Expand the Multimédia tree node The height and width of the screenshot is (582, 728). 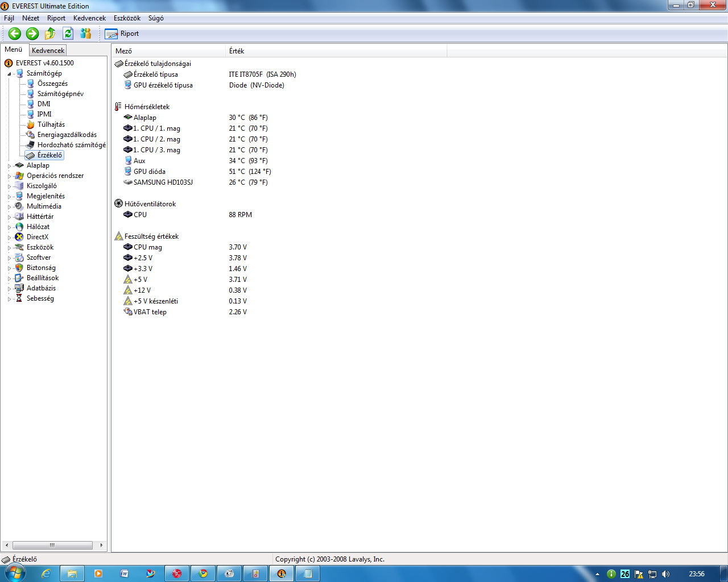point(9,207)
